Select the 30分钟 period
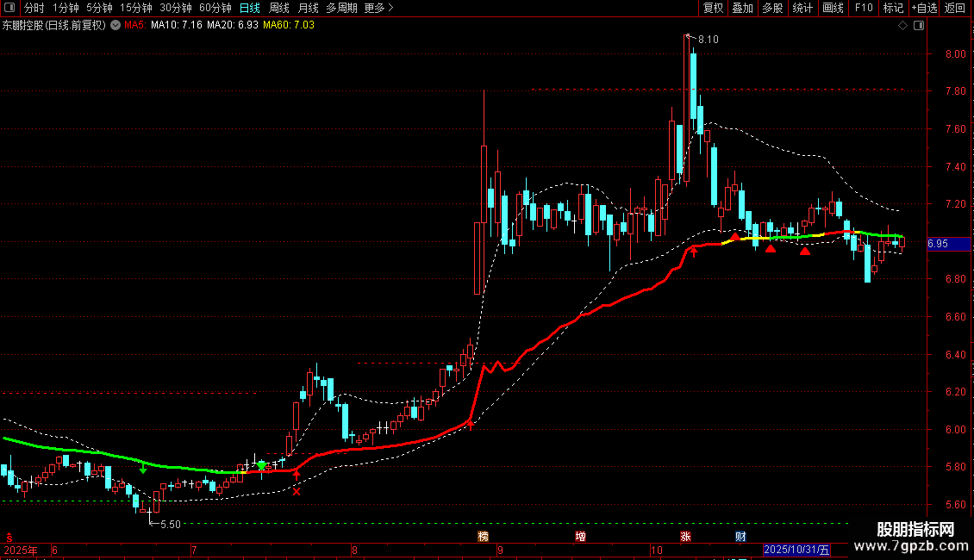Viewport: 974px width, 560px height. (x=176, y=8)
